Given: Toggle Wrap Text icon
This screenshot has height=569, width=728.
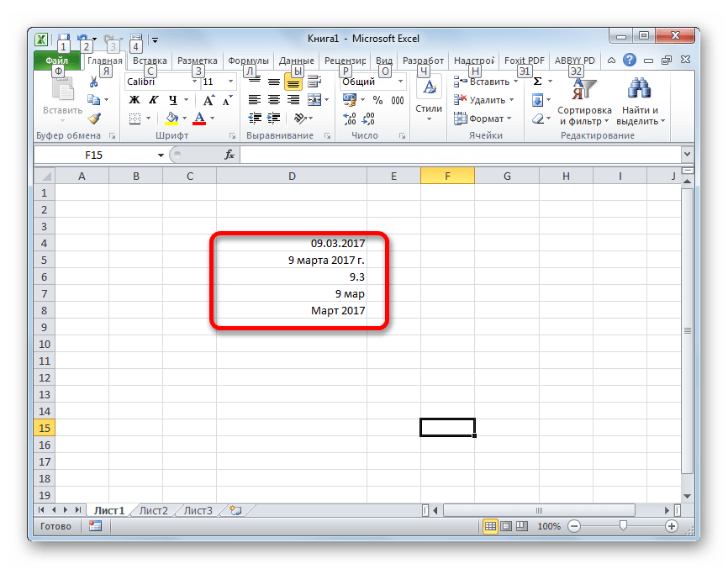Looking at the screenshot, I should [x=314, y=82].
